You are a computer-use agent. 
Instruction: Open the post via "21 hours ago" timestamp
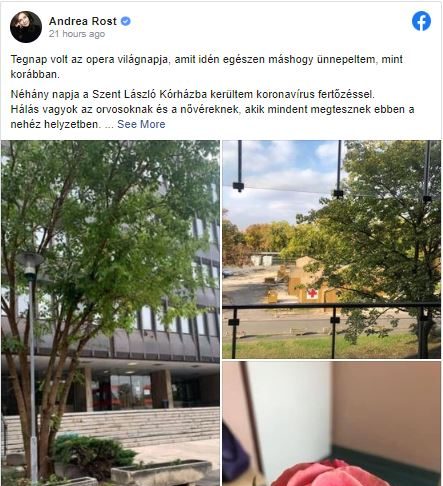tap(77, 34)
